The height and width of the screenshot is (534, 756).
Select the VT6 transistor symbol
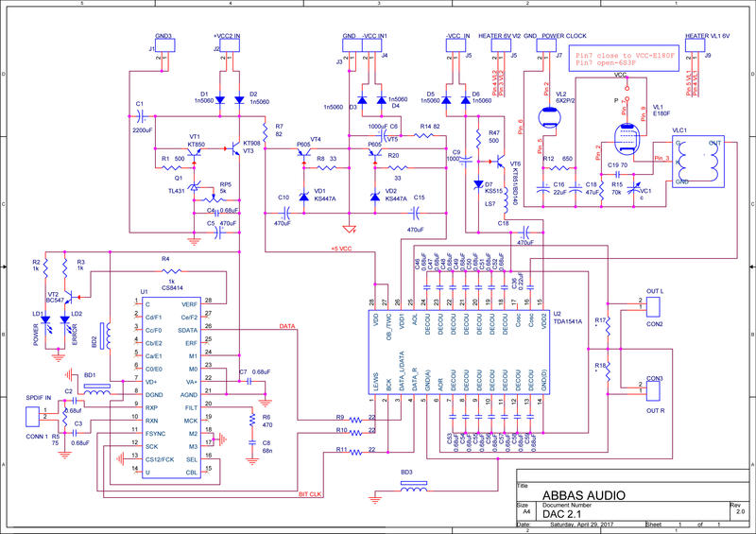click(500, 162)
